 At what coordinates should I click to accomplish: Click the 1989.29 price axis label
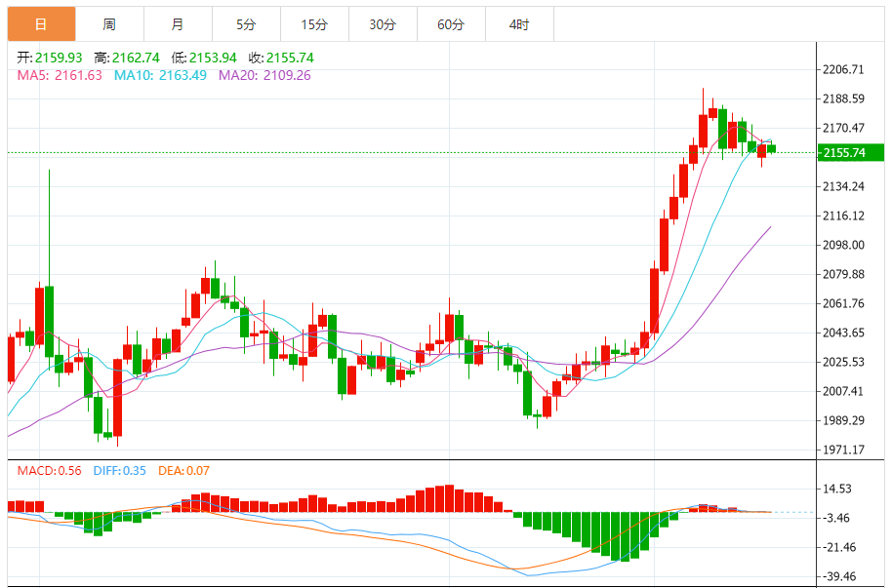843,421
